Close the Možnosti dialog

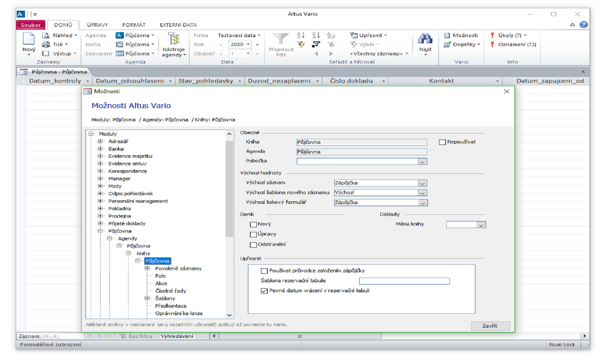(x=506, y=91)
